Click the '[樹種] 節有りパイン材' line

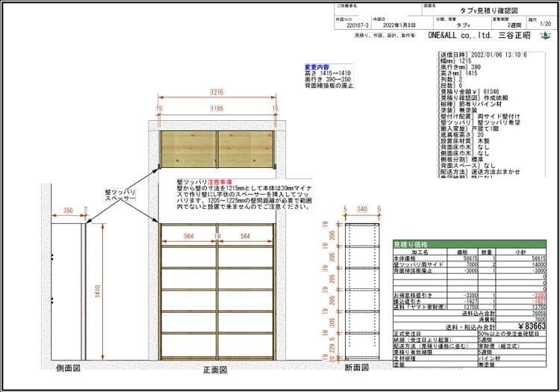[x=470, y=104]
